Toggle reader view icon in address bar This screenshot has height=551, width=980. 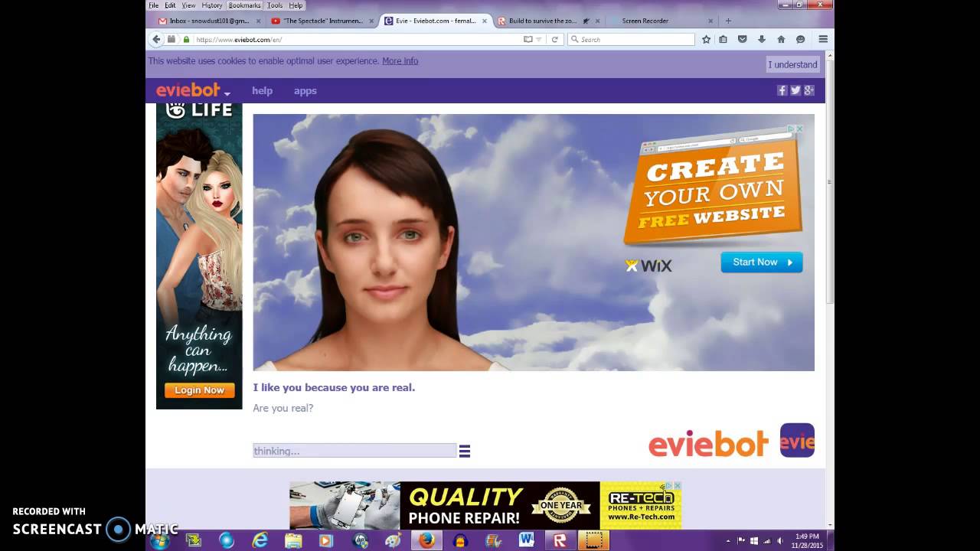528,39
